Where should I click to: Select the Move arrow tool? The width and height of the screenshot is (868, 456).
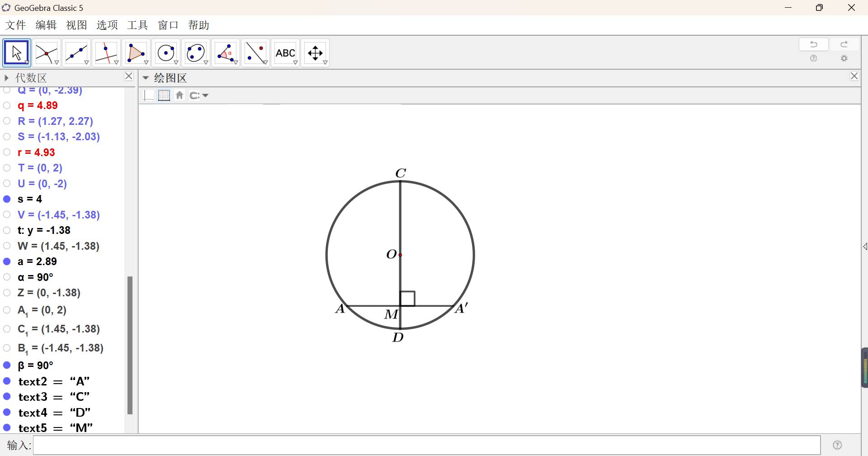click(16, 53)
